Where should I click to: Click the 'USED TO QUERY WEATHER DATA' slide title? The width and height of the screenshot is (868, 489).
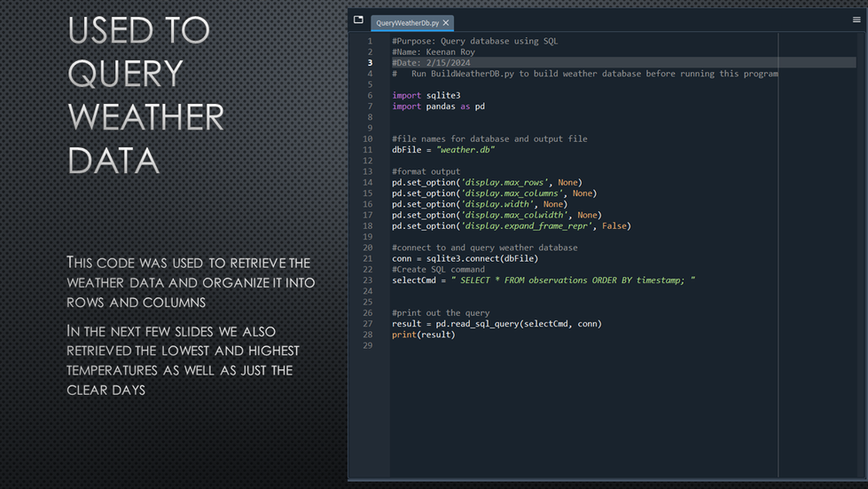(145, 95)
